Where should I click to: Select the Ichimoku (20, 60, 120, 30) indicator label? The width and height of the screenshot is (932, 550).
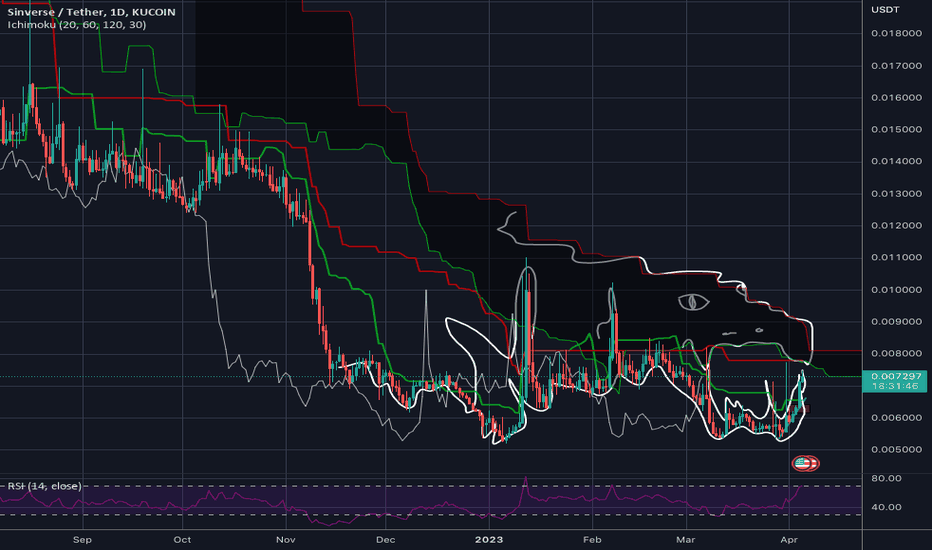click(77, 25)
